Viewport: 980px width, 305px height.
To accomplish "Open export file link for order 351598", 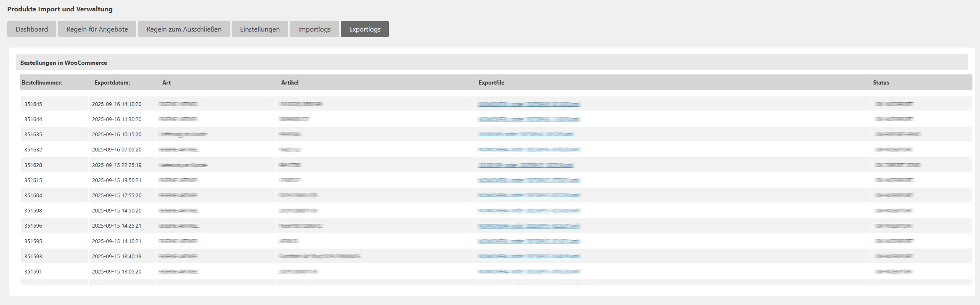I will [529, 211].
